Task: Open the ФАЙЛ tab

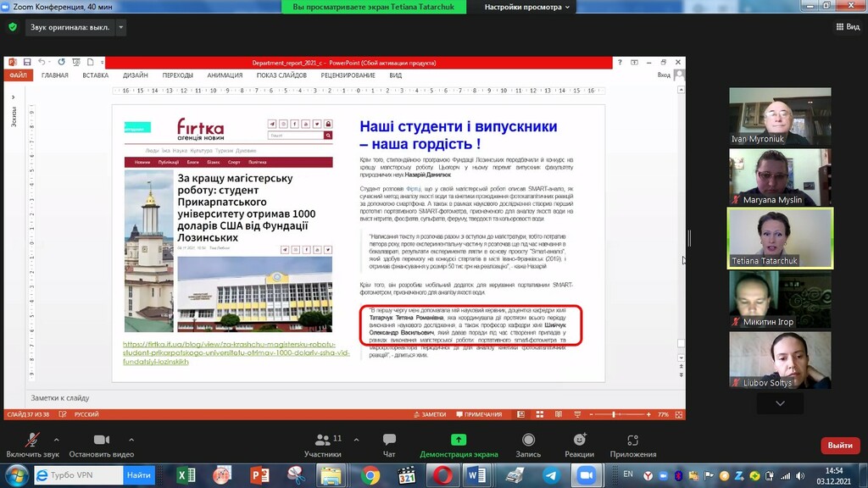Action: [x=18, y=75]
